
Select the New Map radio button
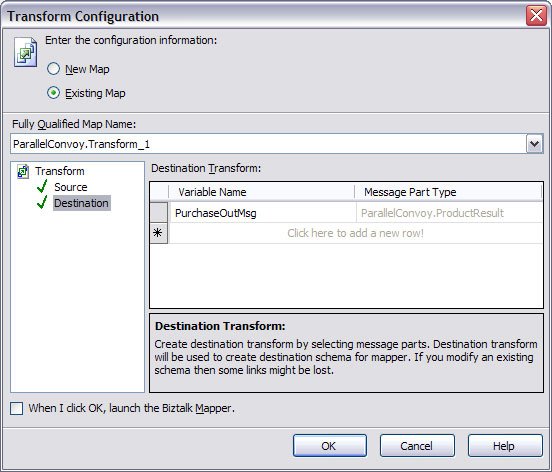(x=54, y=69)
